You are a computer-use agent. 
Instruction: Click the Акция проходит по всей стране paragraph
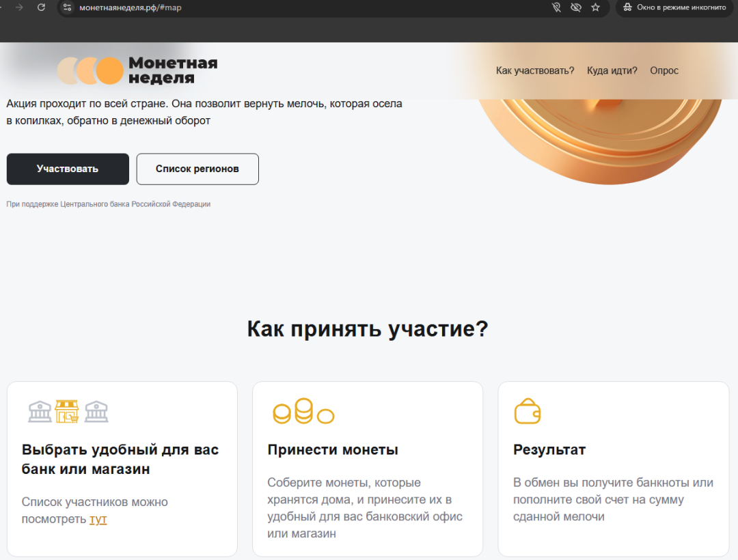tap(204, 112)
